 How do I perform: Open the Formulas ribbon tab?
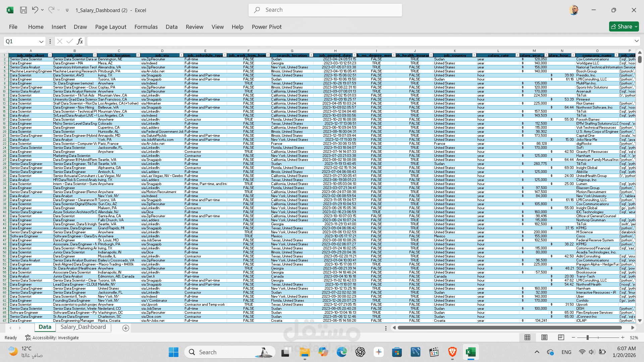pos(146,27)
